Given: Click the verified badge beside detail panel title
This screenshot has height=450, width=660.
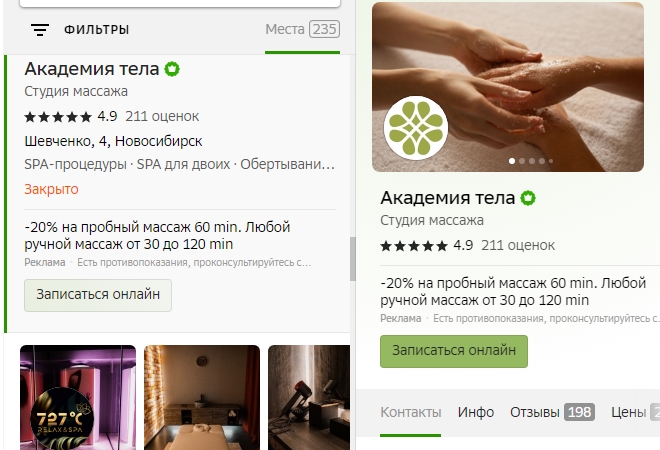Looking at the screenshot, I should (528, 198).
